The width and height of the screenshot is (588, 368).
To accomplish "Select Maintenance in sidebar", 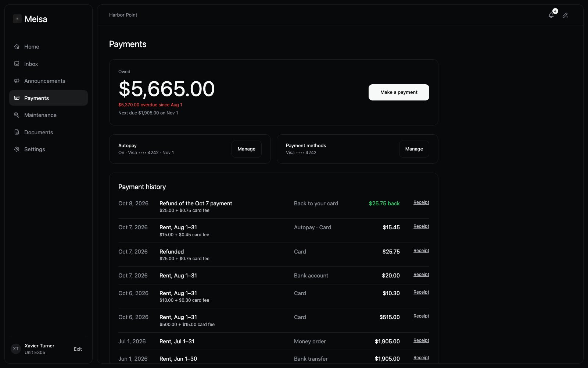I will click(x=49, y=115).
